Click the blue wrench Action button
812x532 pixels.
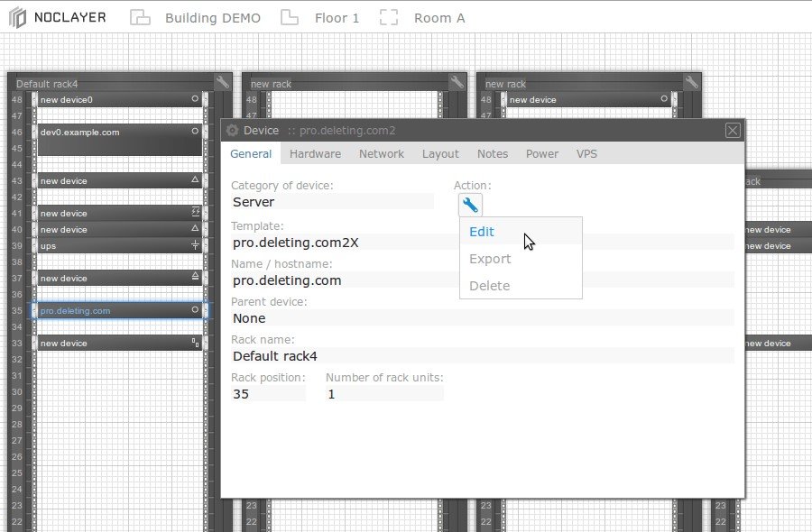tap(470, 205)
